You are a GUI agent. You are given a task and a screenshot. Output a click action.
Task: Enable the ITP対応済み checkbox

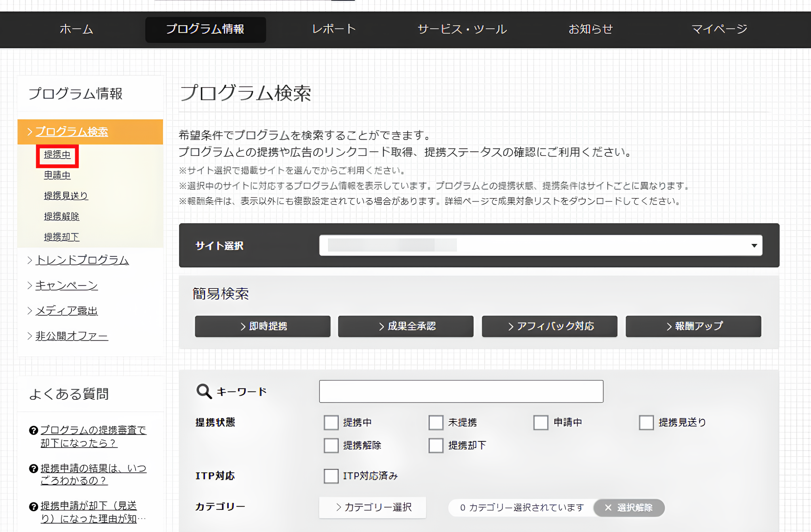tap(331, 476)
